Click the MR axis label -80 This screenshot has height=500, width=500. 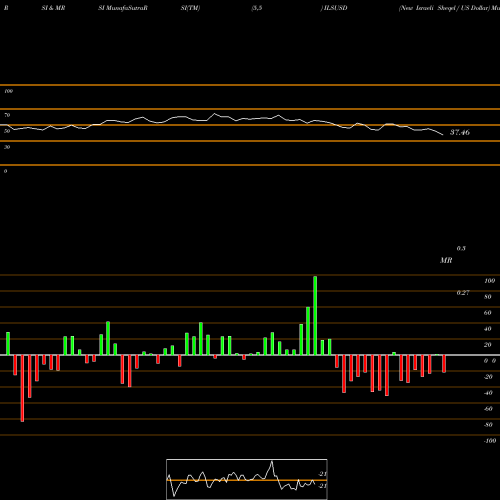[x=488, y=425]
